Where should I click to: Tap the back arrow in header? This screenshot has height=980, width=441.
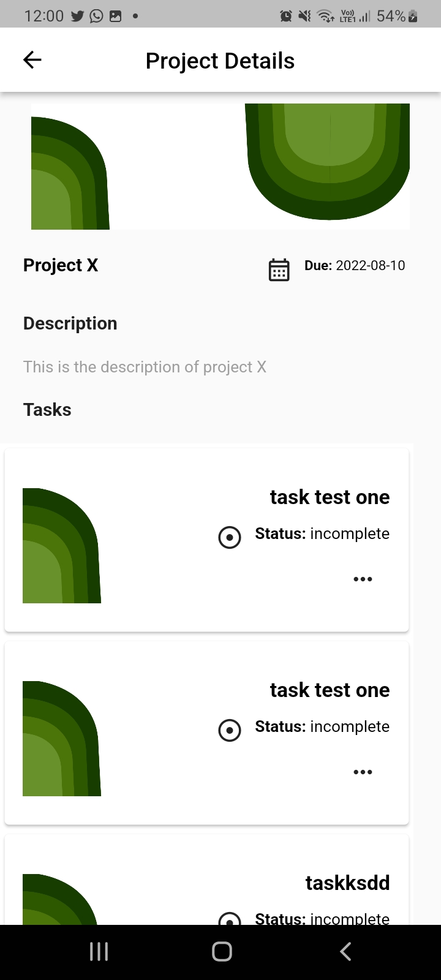tap(32, 59)
